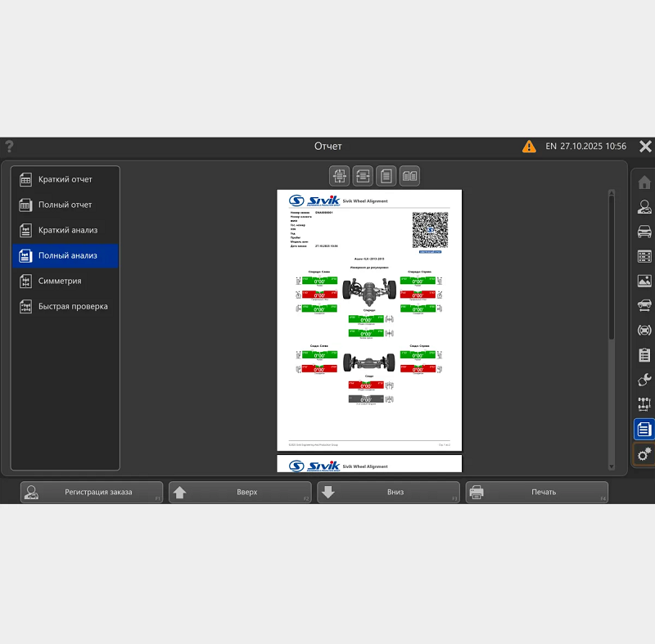Open settings gears icon in sidebar
The width and height of the screenshot is (655, 644).
click(644, 453)
